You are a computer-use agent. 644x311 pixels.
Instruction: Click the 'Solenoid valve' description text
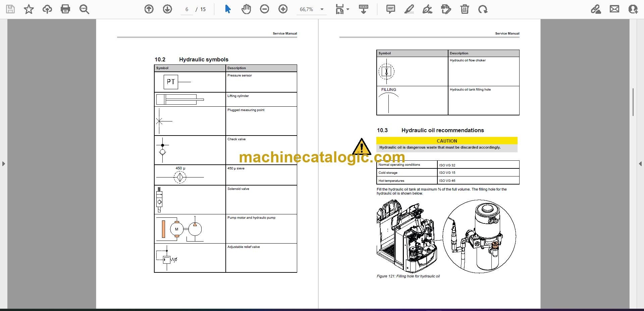tap(238, 189)
